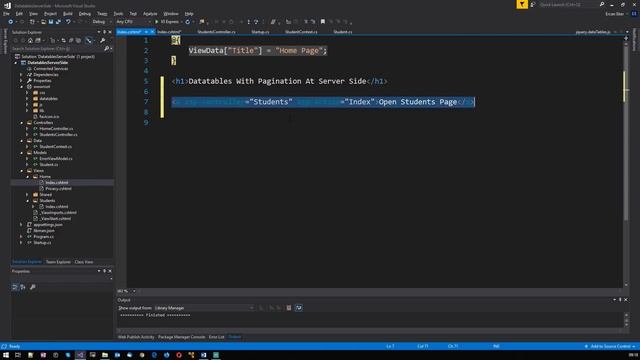Switch to the Startup.cs editor tab
Screen dimensions: 640x360
[260, 32]
